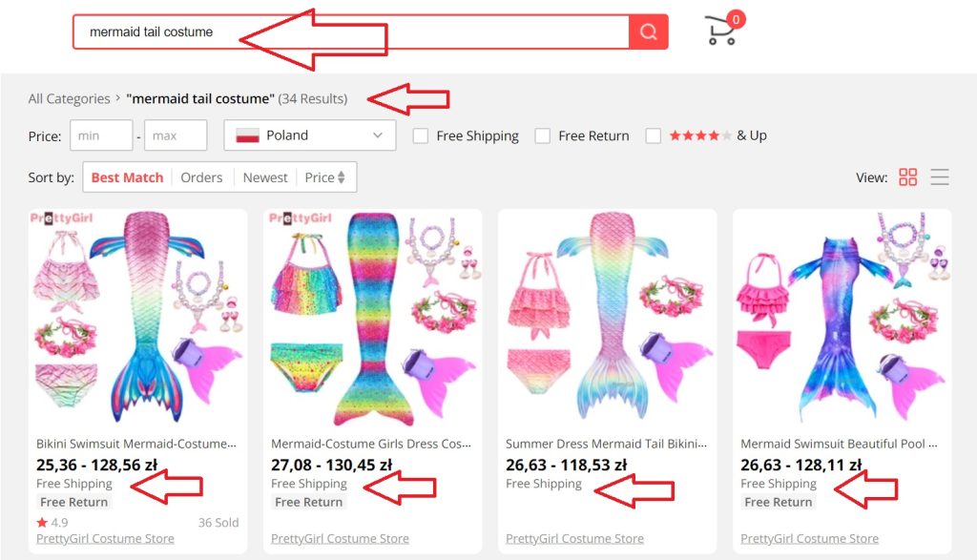Screen dimensions: 977x560
Task: Click the (34 Results) count text
Action: (x=313, y=98)
